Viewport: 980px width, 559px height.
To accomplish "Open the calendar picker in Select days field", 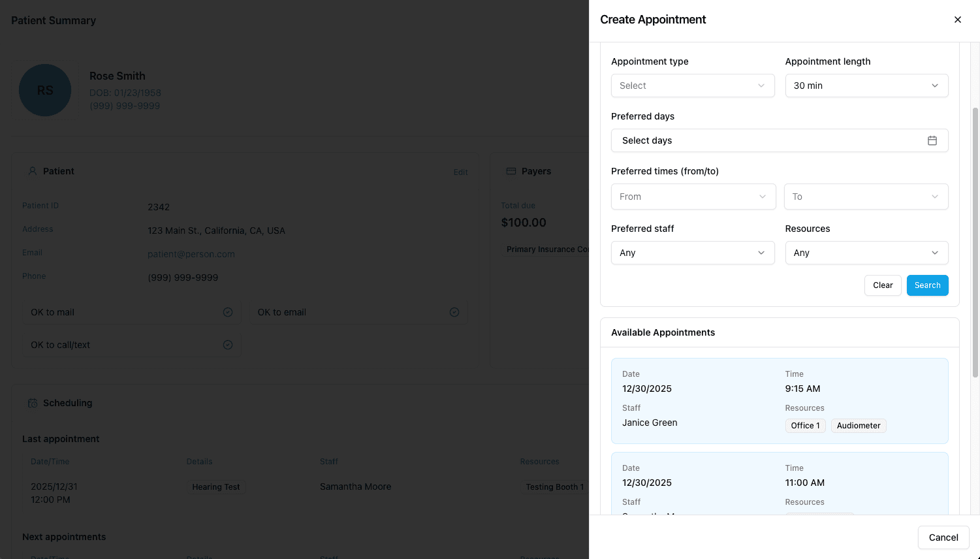I will coord(932,140).
